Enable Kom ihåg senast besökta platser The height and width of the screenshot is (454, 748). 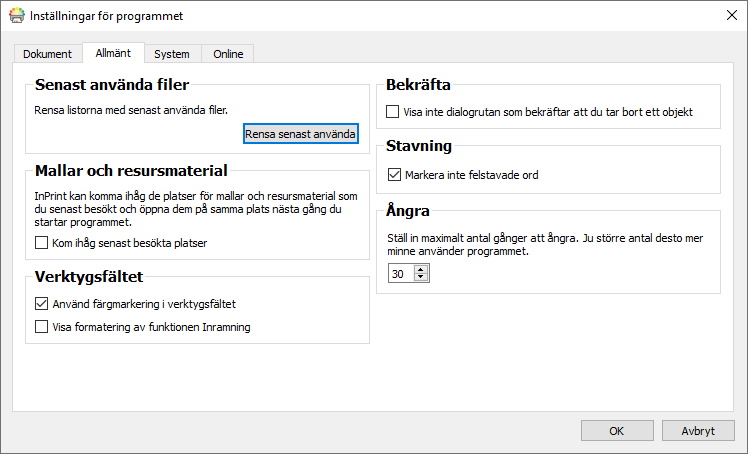coord(42,243)
